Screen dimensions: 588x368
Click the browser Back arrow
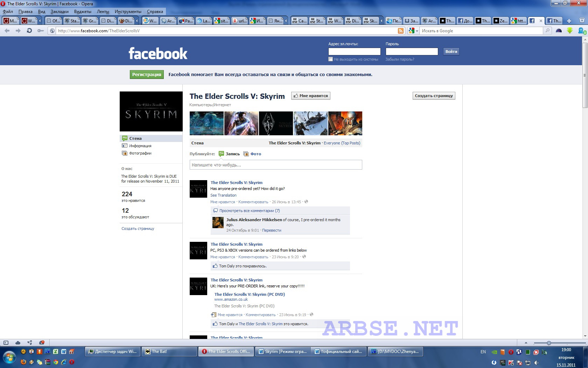click(x=7, y=31)
